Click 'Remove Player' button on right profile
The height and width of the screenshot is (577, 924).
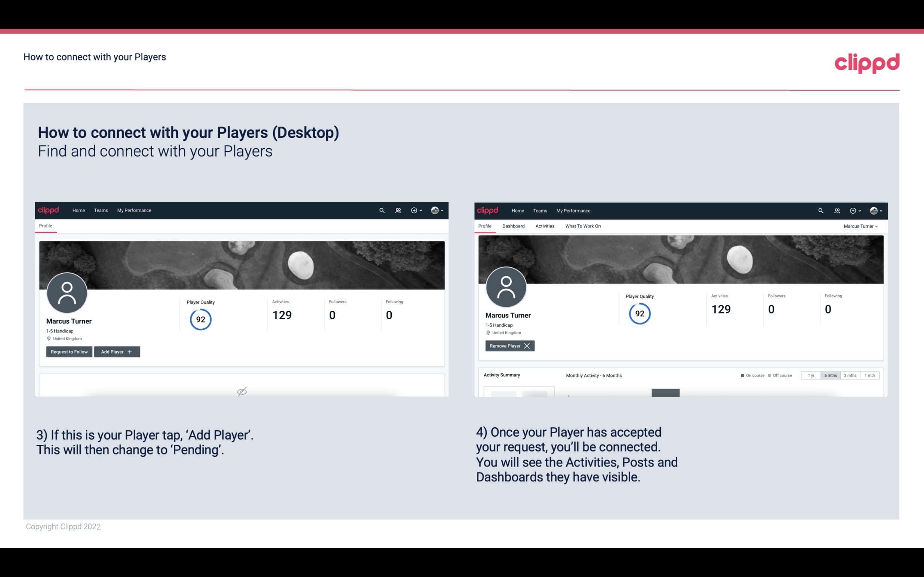(508, 346)
